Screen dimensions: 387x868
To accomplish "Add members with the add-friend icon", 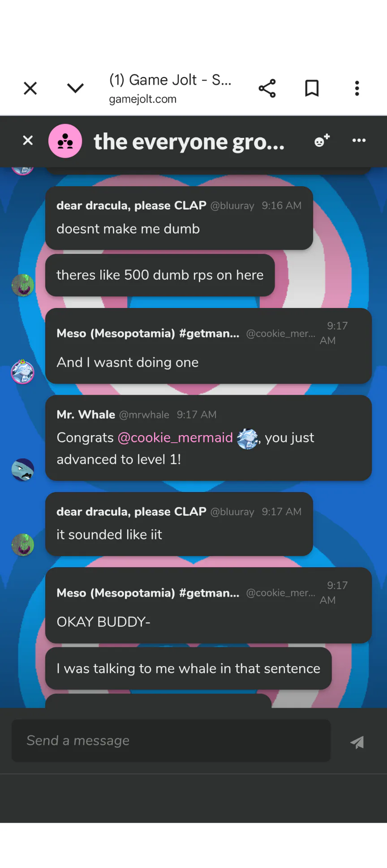I will [x=322, y=140].
